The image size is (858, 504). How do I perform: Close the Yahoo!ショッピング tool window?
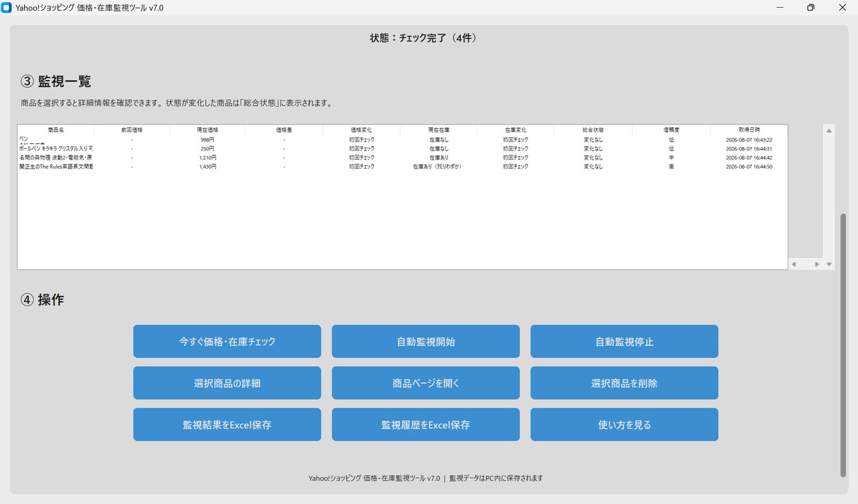[842, 8]
